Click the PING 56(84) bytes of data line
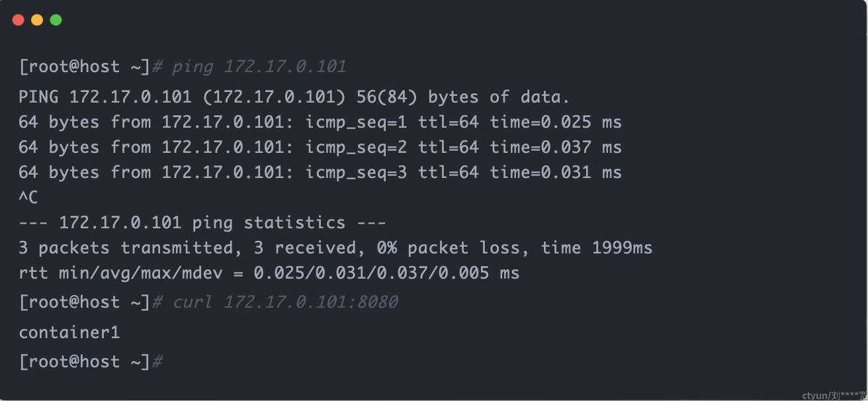The width and height of the screenshot is (868, 401). coord(294,97)
